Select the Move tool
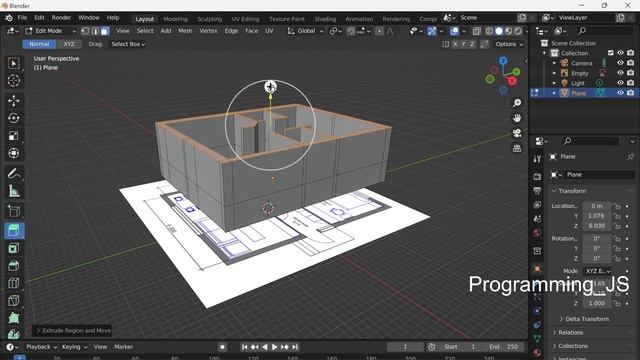Screen dimensions: 640x360 click(14, 100)
